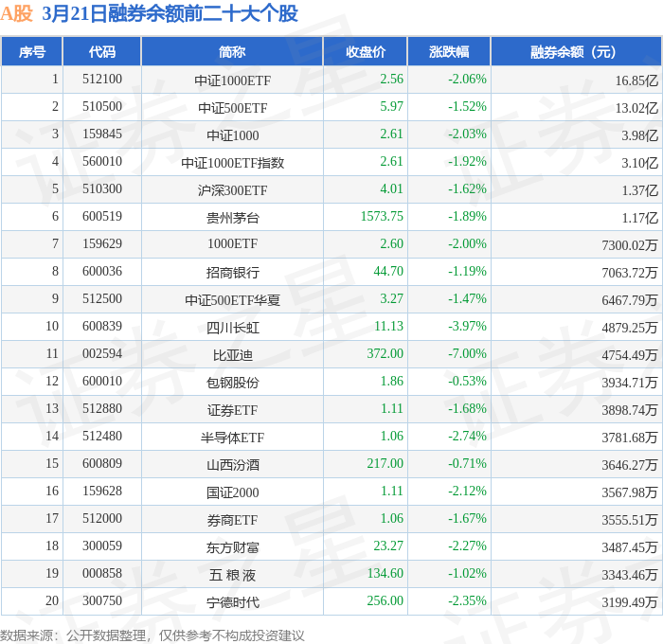Select the name 证券ETF
663x644 pixels.
click(233, 410)
